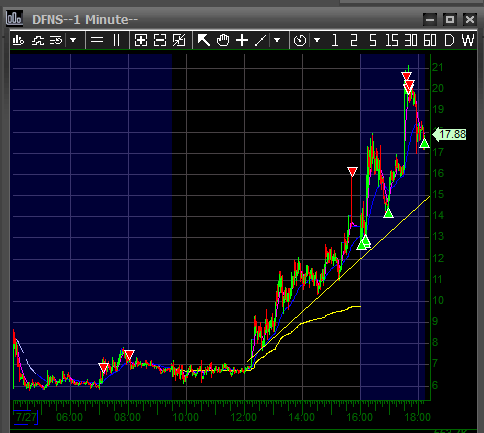
Task: Switch chart to Weekly (W) interval
Action: pos(468,41)
